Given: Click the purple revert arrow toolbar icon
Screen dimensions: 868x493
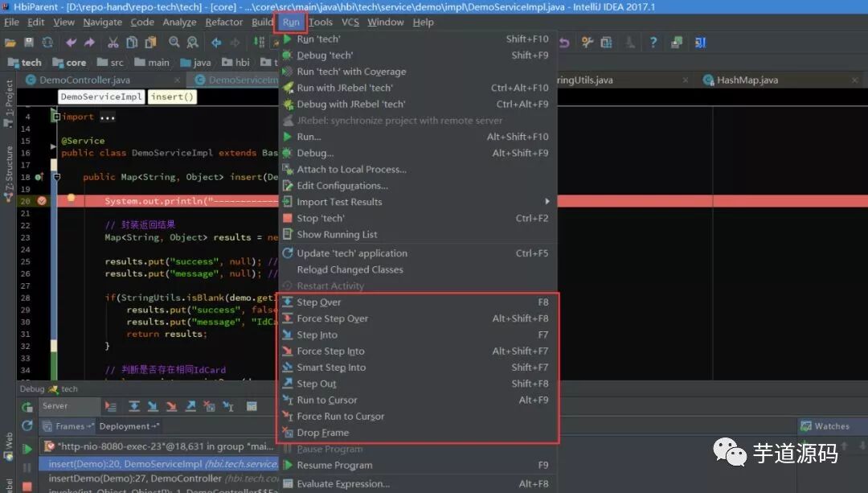Looking at the screenshot, I should pyautogui.click(x=564, y=43).
